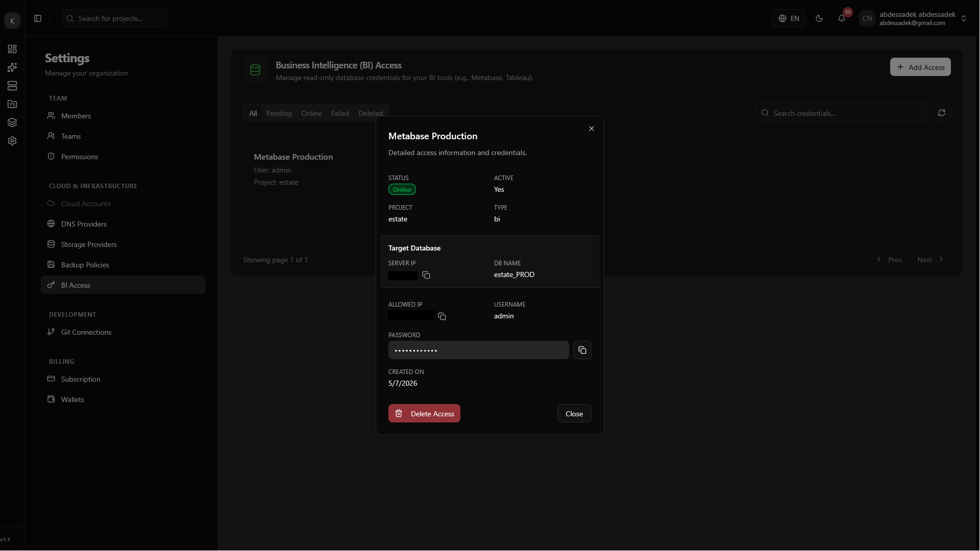The height and width of the screenshot is (551, 980).
Task: Expand the user account menu chevron
Action: [x=964, y=18]
